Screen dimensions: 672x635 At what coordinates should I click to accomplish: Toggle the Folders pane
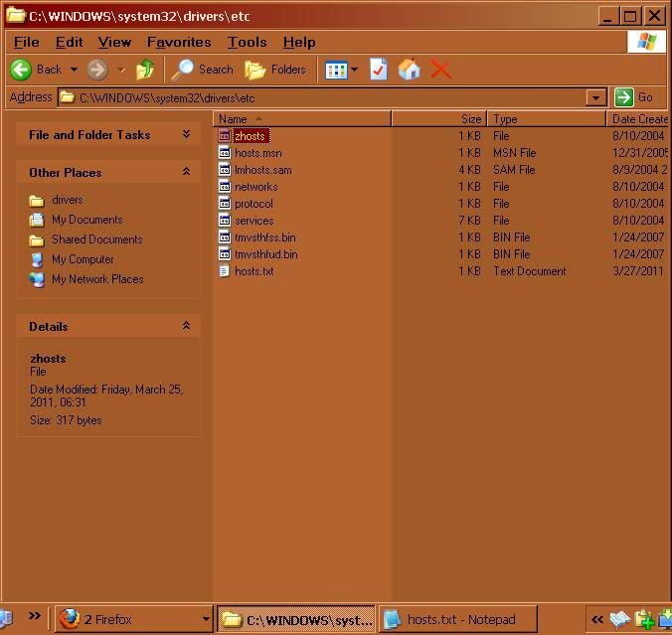click(x=274, y=70)
